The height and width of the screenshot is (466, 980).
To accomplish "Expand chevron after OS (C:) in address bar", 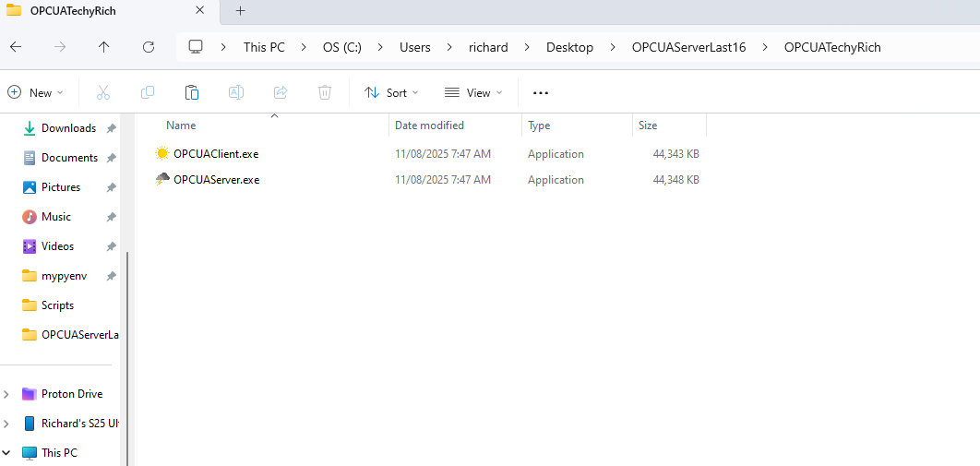I will pyautogui.click(x=380, y=47).
